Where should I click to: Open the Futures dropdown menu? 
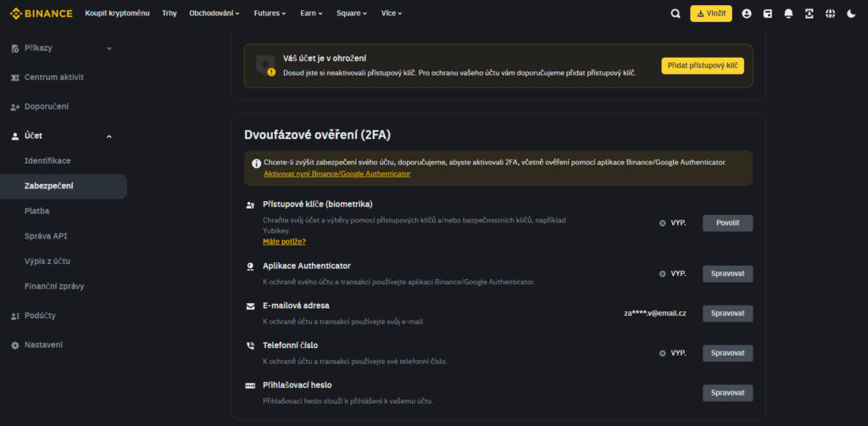(x=270, y=14)
